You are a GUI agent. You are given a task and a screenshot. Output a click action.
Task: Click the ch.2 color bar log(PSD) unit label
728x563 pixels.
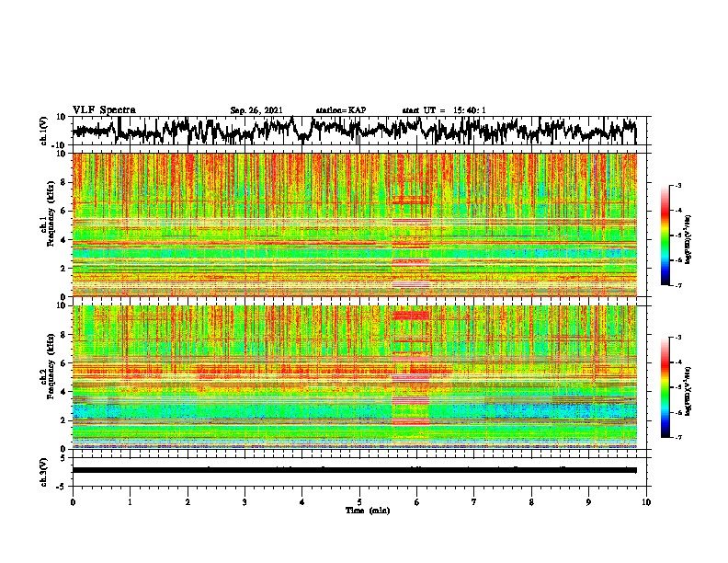(x=688, y=391)
